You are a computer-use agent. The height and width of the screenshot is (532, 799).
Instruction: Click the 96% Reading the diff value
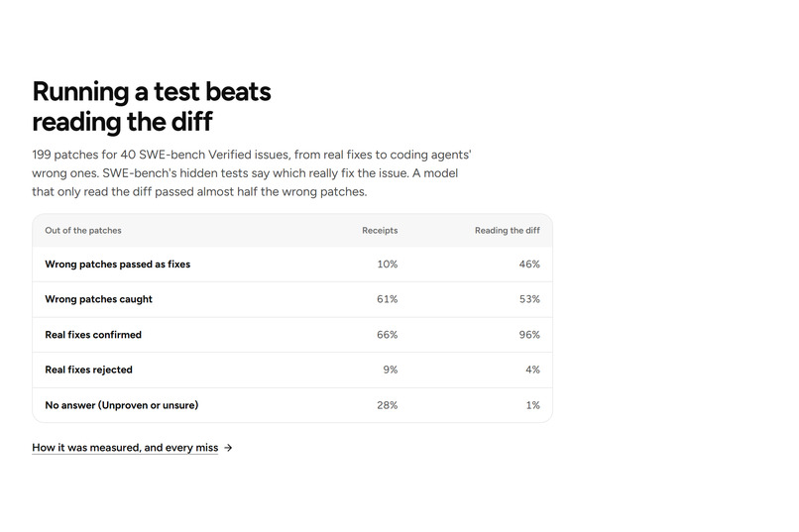click(529, 335)
